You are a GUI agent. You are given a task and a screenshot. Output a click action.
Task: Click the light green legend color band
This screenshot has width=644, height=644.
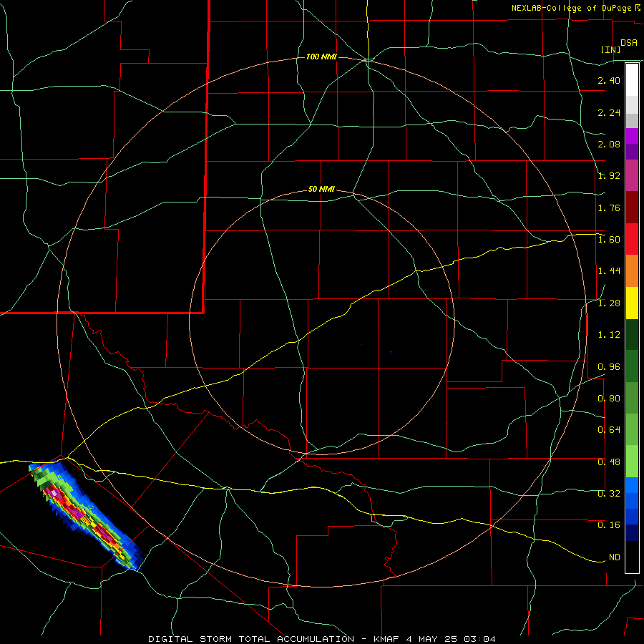click(632, 462)
